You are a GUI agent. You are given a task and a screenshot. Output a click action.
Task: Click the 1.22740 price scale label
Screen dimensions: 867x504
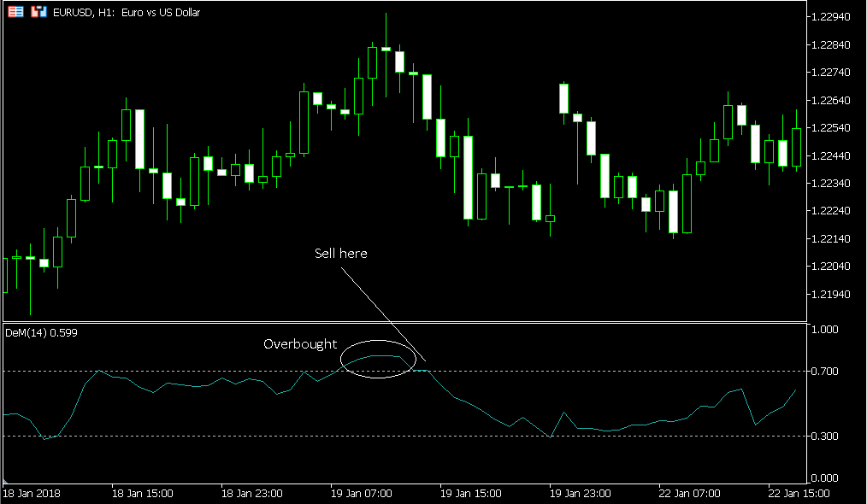[x=830, y=73]
